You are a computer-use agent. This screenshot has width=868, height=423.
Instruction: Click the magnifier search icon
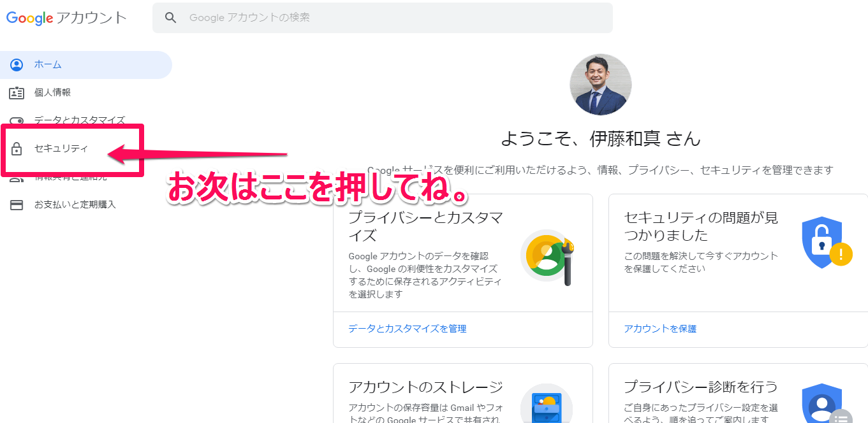pyautogui.click(x=170, y=18)
